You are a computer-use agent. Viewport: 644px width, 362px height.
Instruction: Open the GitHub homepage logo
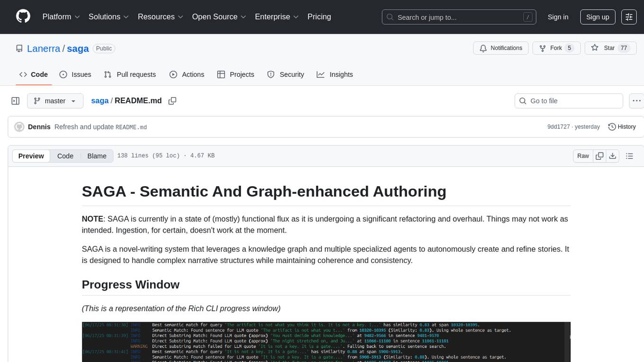coord(23,17)
